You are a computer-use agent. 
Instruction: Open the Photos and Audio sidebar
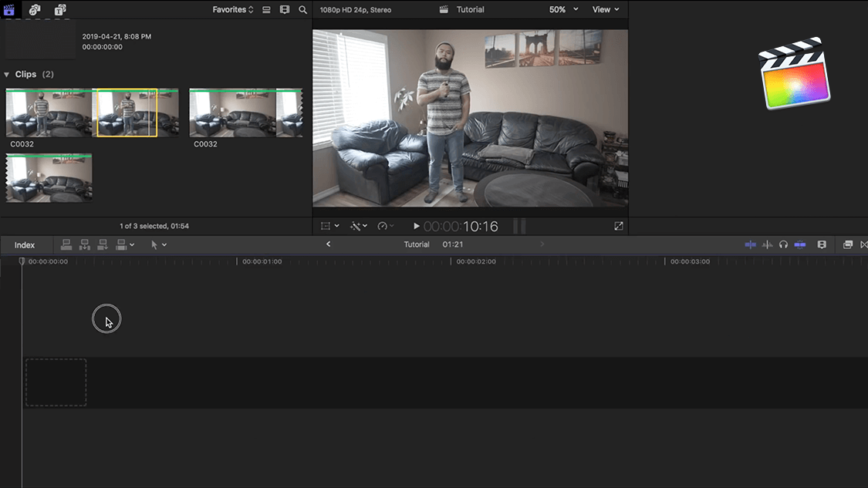[x=35, y=10]
